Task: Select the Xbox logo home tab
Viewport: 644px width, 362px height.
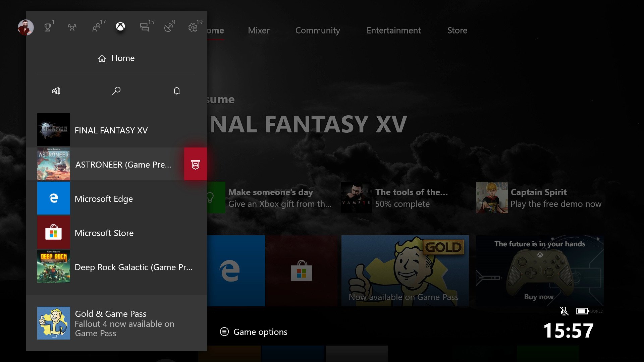Action: pyautogui.click(x=120, y=26)
